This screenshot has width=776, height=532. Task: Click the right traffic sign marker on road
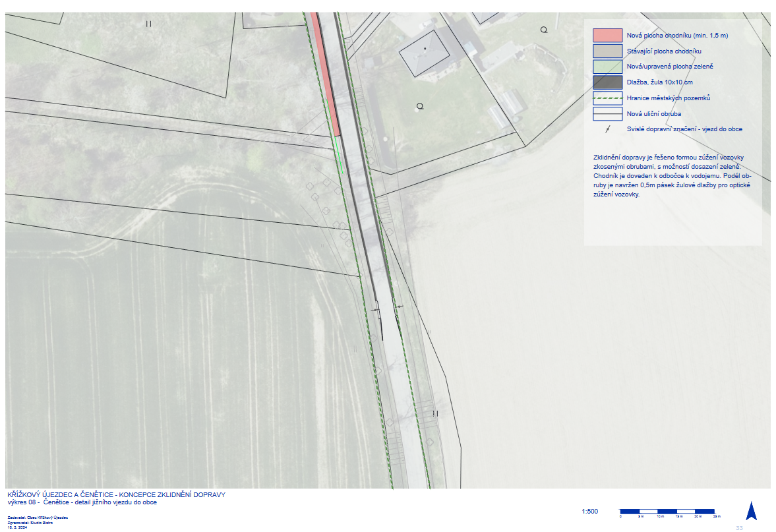(x=398, y=306)
